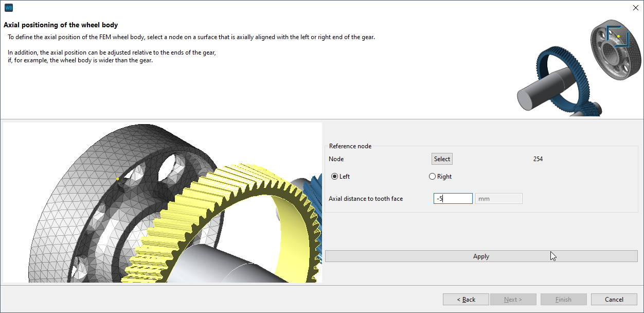Go back with the Back button
644x313 pixels.
(x=466, y=300)
